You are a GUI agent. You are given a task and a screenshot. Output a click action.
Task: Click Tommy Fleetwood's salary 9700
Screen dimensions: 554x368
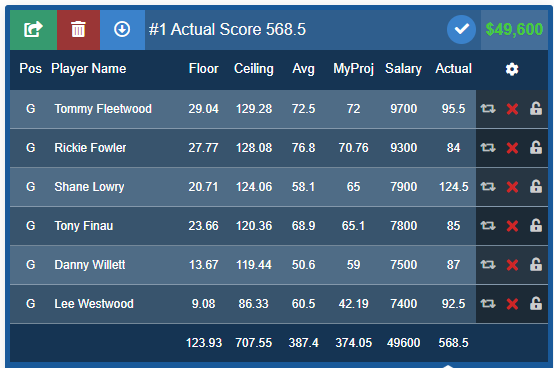click(403, 109)
